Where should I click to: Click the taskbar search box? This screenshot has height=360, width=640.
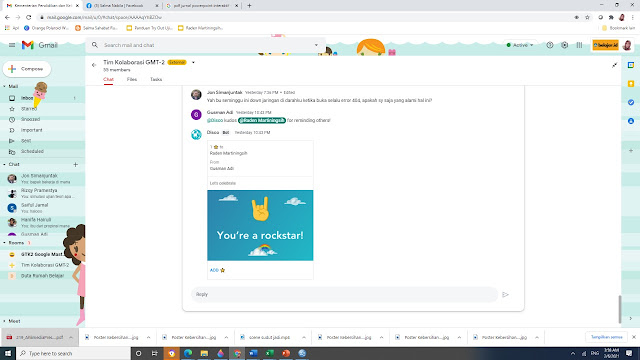pyautogui.click(x=73, y=353)
